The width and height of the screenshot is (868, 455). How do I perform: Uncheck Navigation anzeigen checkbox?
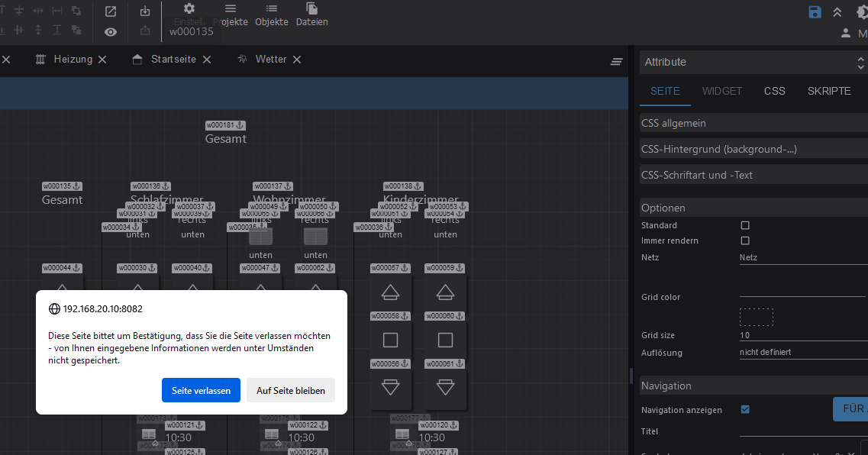click(745, 410)
